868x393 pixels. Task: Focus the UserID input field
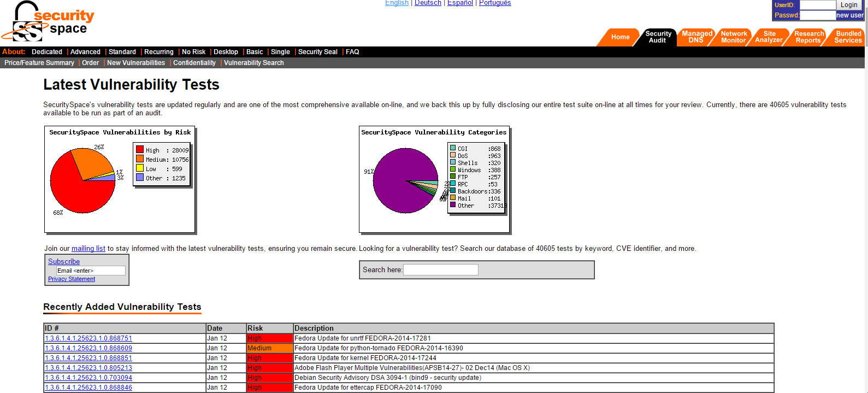817,5
